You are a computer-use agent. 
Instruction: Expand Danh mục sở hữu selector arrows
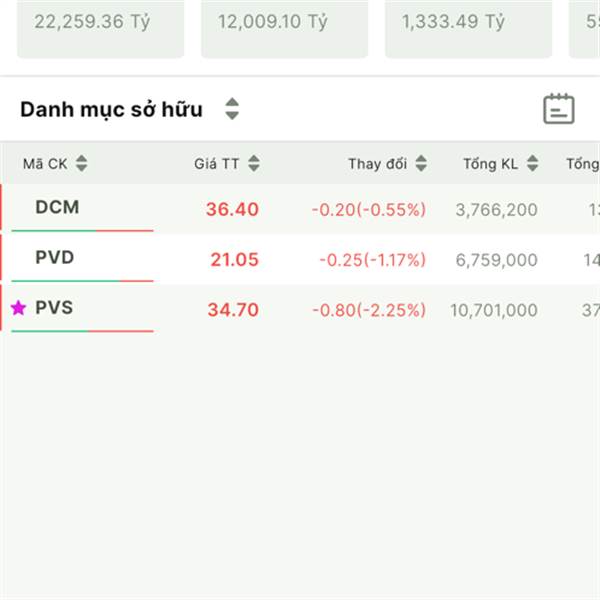tap(232, 109)
